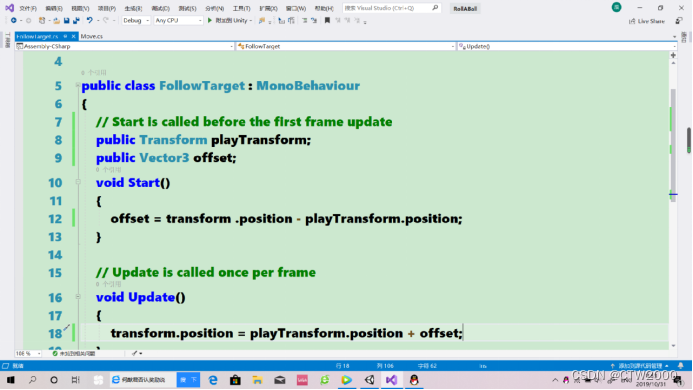Click the redo toolbar icon
The width and height of the screenshot is (693, 390).
tap(106, 20)
